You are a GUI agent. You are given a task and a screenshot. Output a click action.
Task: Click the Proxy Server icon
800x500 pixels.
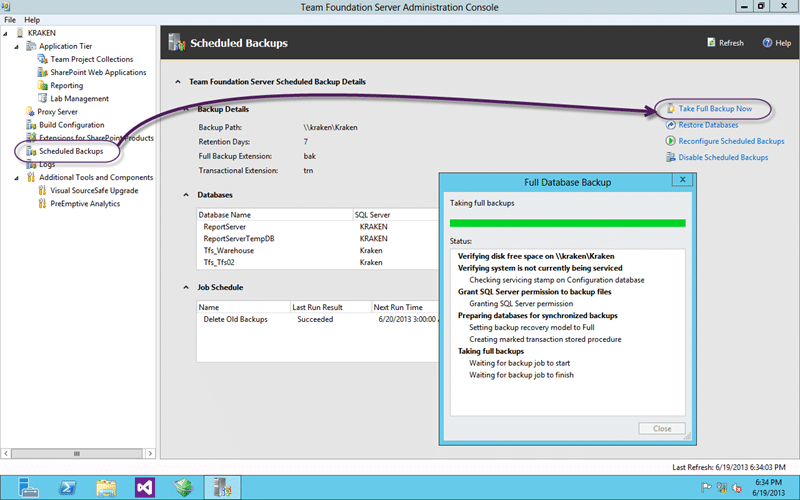pos(31,112)
